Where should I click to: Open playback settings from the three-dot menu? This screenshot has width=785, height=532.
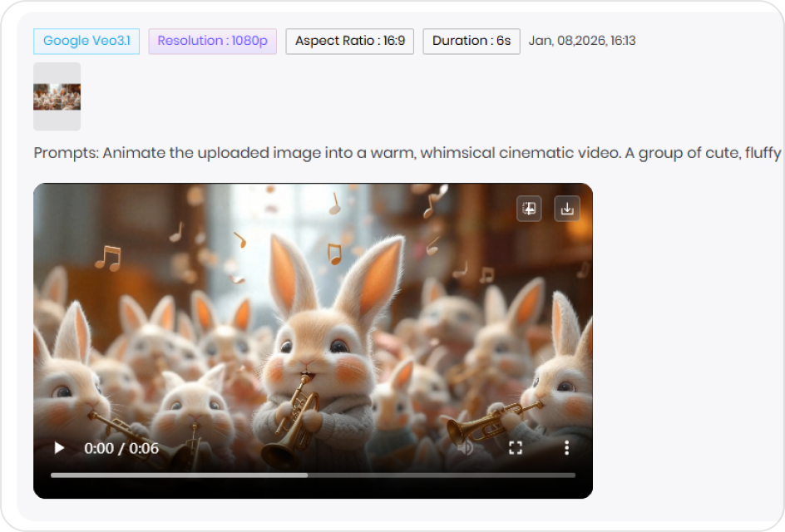pos(565,447)
